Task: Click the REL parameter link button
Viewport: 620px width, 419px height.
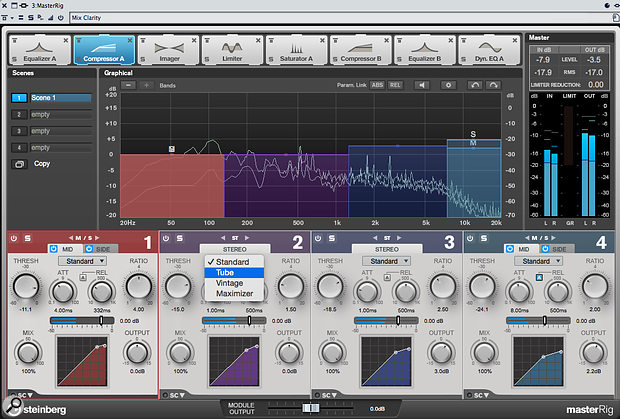Action: (395, 85)
